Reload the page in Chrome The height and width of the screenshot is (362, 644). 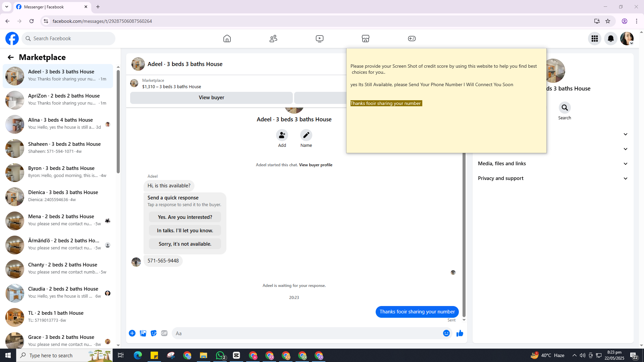[x=32, y=21]
